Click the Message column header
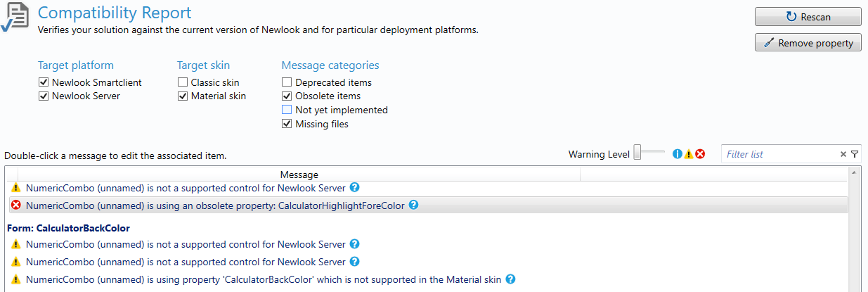Screen dimensions: 868x292 point(299,174)
